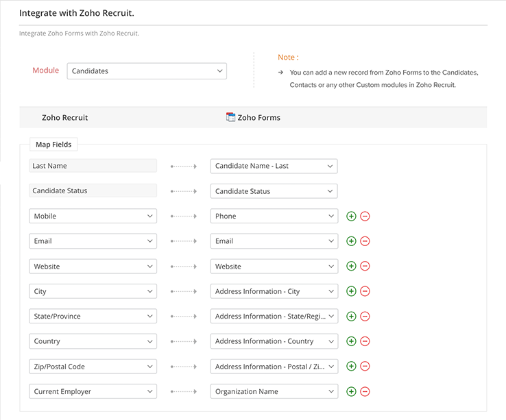Image resolution: width=506 pixels, height=420 pixels.
Task: Click the 'Integrate with Zoho Recruit.' title
Action: [77, 13]
